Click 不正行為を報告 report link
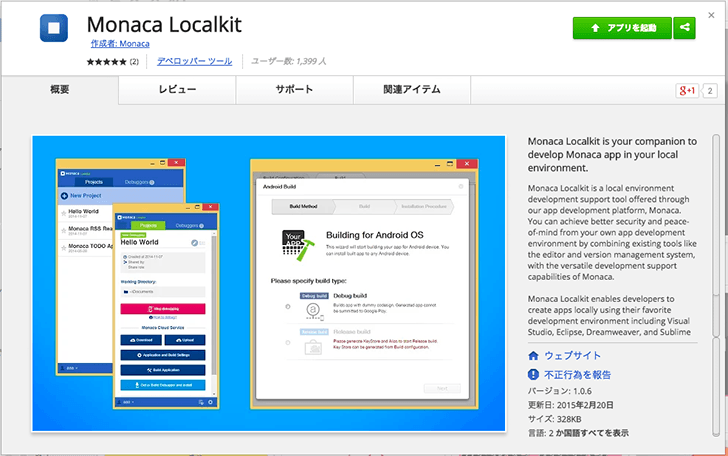Screen dimensions: 728x456 (578, 375)
